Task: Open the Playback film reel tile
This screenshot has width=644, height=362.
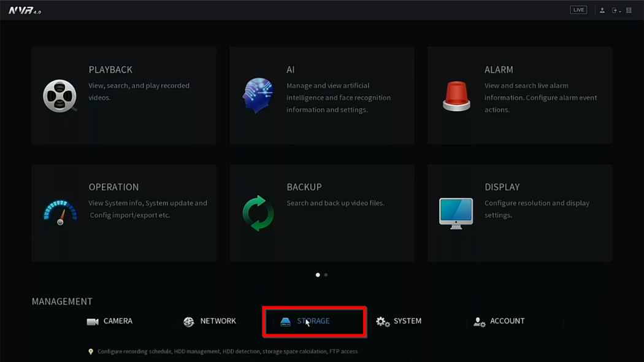Action: coord(124,96)
